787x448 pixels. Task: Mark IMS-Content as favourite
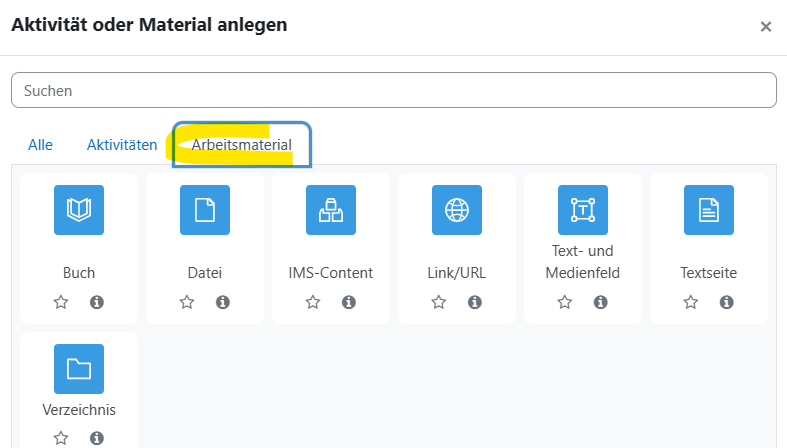313,302
